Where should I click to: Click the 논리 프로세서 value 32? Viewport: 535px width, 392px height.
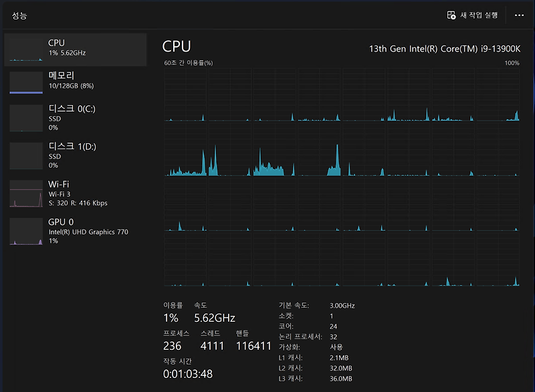click(x=333, y=336)
